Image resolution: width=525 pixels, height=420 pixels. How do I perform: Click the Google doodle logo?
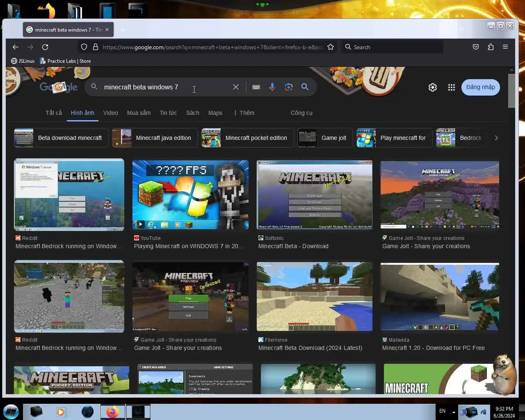(59, 87)
